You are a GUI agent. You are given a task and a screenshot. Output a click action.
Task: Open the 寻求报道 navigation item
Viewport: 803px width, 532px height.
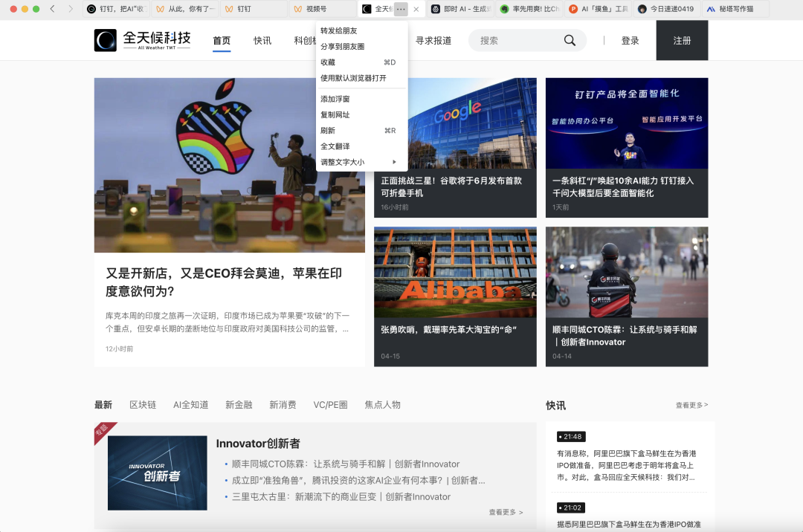[433, 40]
